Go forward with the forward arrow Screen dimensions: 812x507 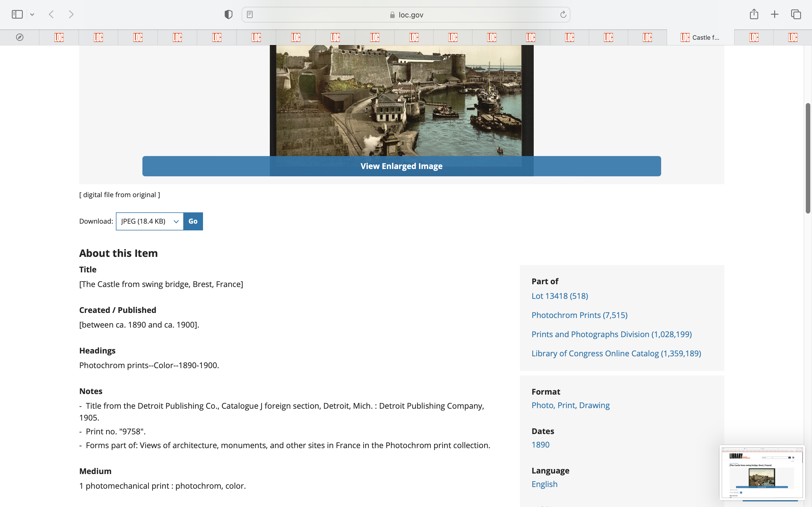pos(71,14)
